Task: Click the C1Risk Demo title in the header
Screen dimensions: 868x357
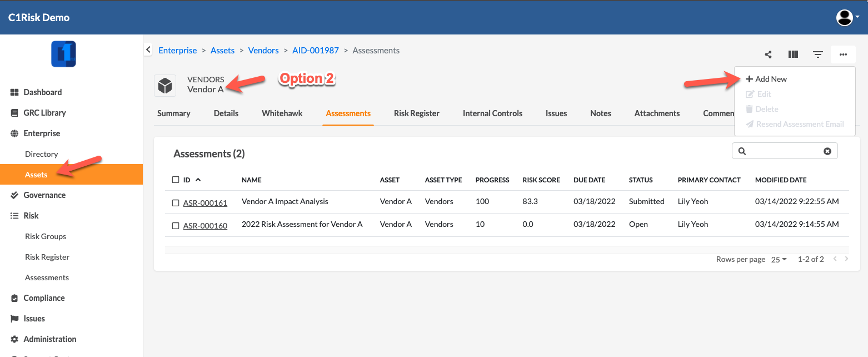Action: 39,17
